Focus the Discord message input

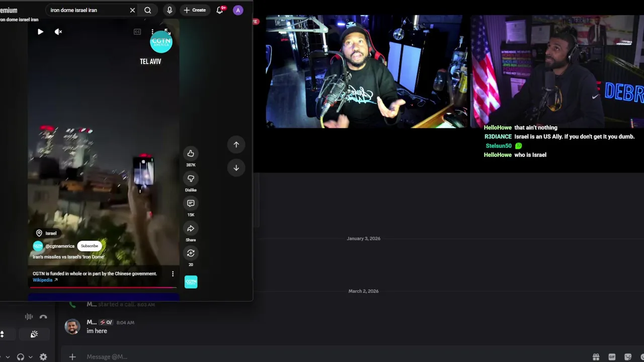coord(332,357)
